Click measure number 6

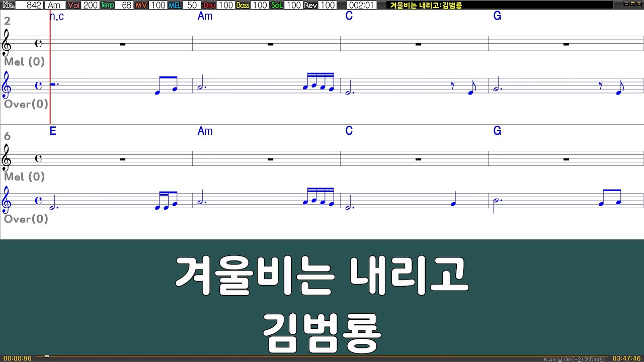click(x=7, y=136)
